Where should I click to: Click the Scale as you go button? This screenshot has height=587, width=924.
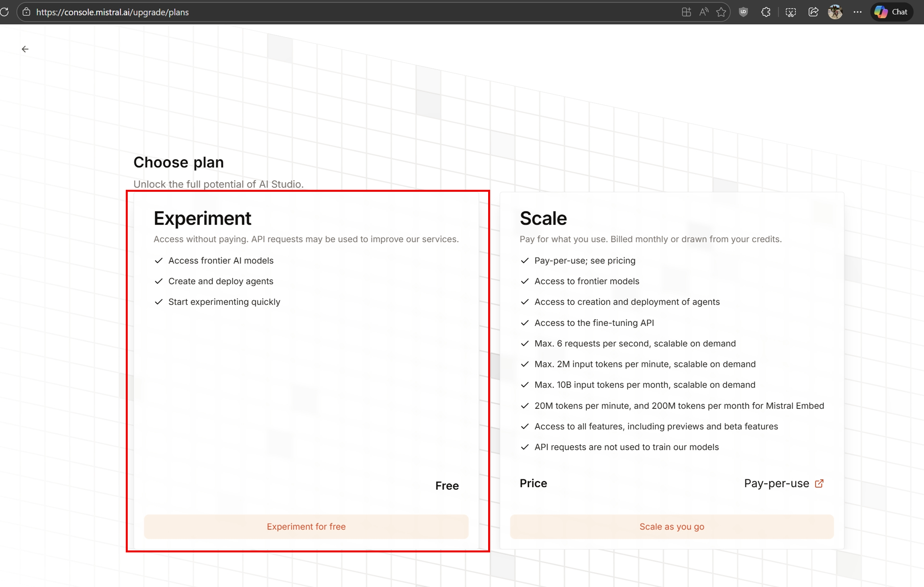[x=672, y=527]
